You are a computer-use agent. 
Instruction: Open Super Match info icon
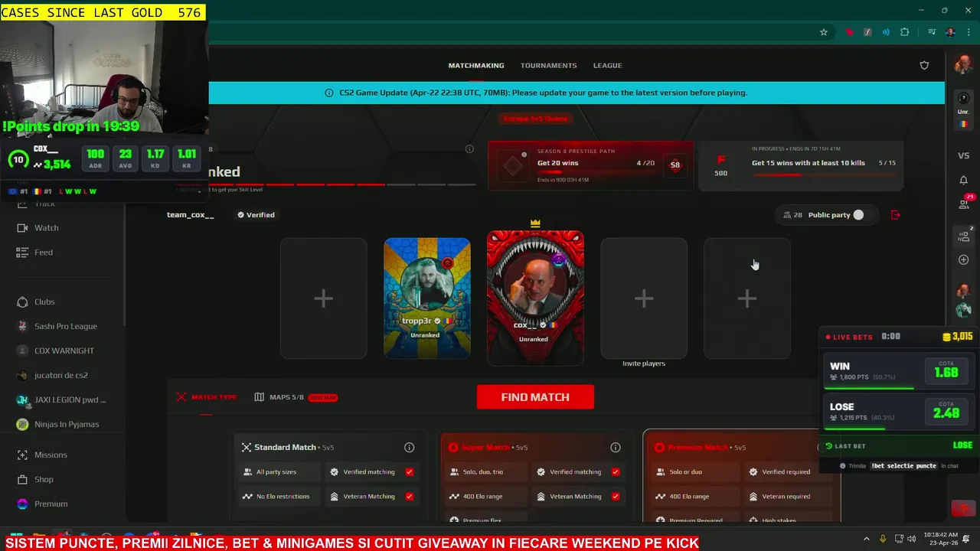pos(615,447)
